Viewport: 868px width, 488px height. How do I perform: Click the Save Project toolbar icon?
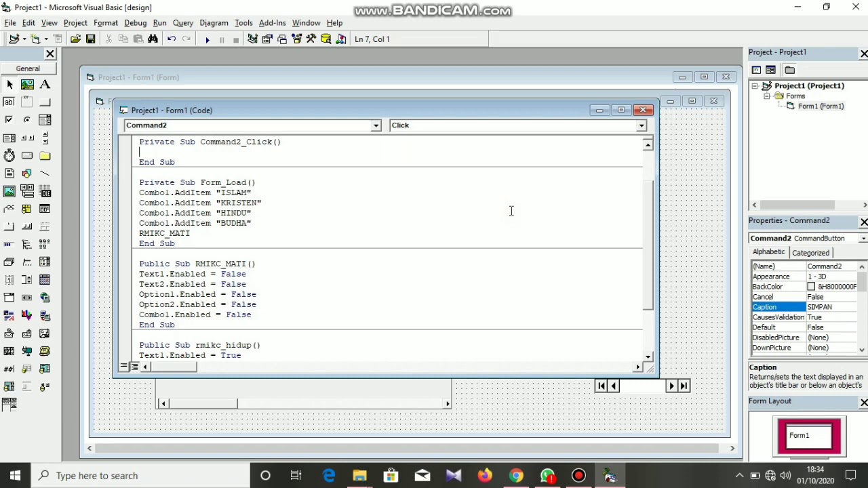pos(90,39)
